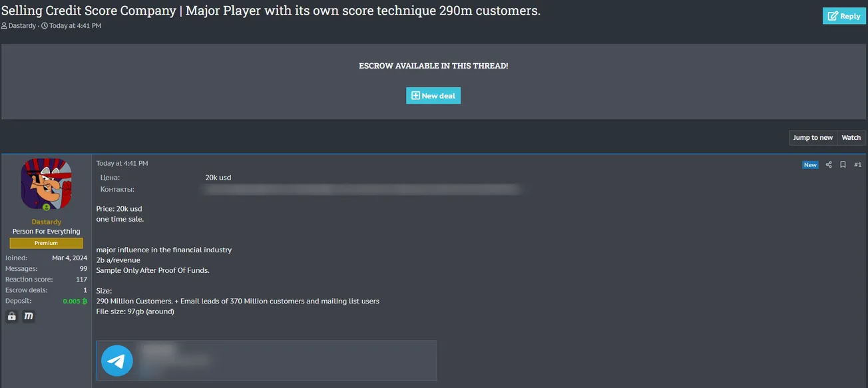The image size is (868, 388).
Task: Click the padlock icon in user sidebar
Action: click(x=12, y=317)
